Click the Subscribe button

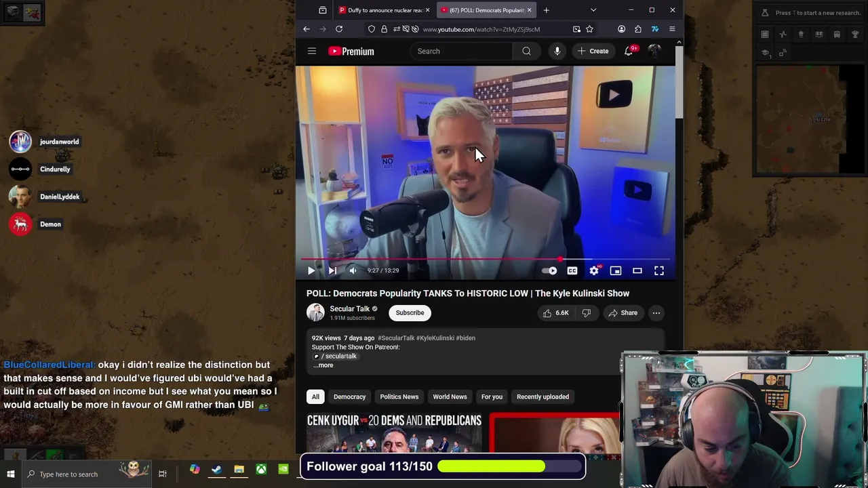[410, 313]
